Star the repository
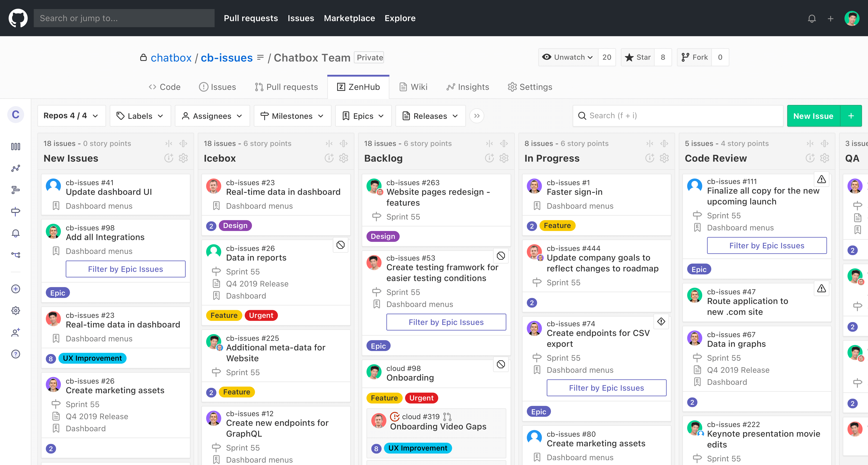The height and width of the screenshot is (465, 868). (638, 57)
